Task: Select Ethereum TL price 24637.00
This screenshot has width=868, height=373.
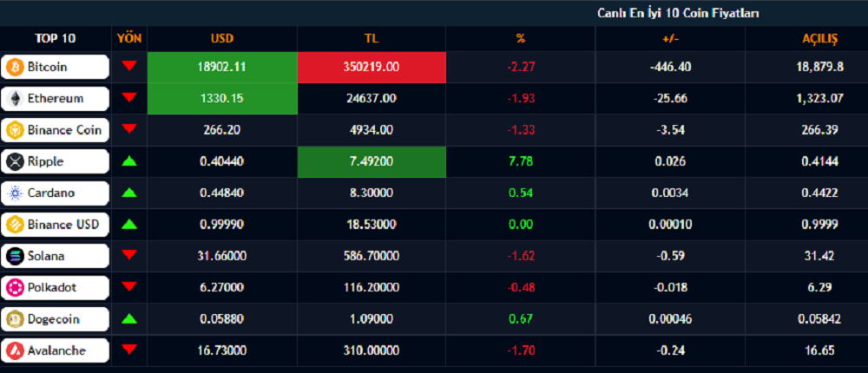Action: [x=372, y=99]
